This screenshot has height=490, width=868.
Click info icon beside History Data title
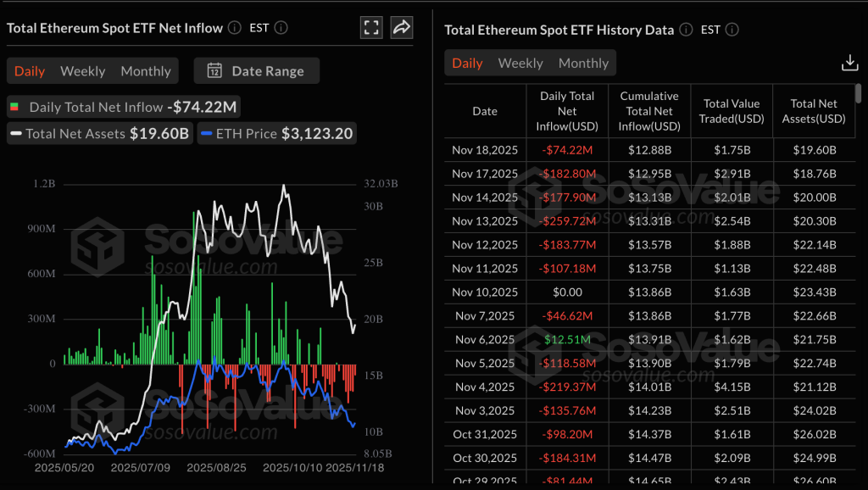click(686, 30)
